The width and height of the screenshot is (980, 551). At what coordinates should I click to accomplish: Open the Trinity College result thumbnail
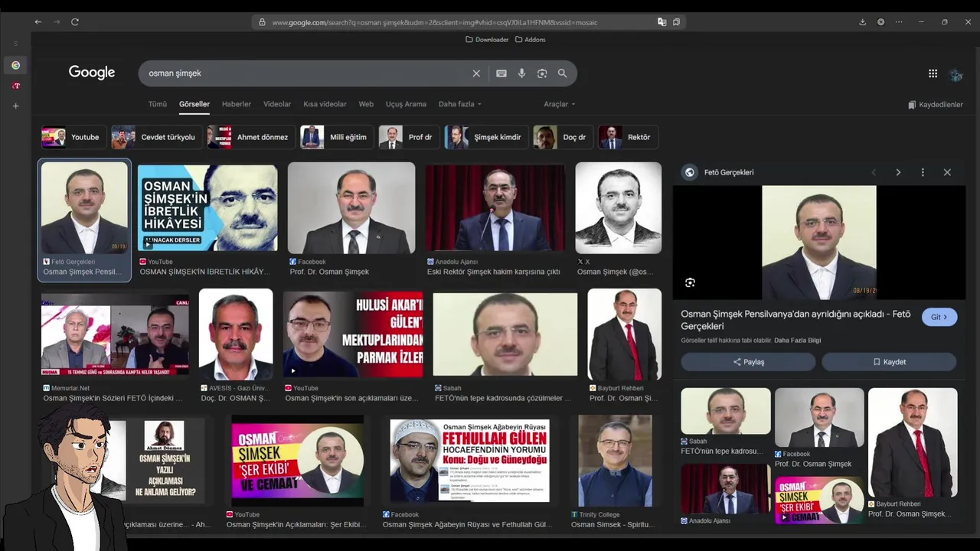click(x=615, y=461)
